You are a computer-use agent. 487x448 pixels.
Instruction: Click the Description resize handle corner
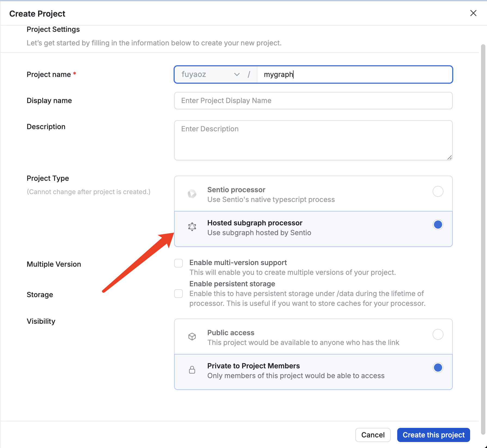(x=449, y=157)
